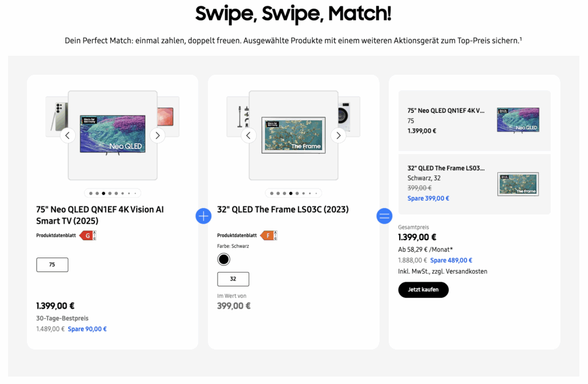Open the energy label F for The Frame TV
This screenshot has width=588, height=384.
(268, 236)
